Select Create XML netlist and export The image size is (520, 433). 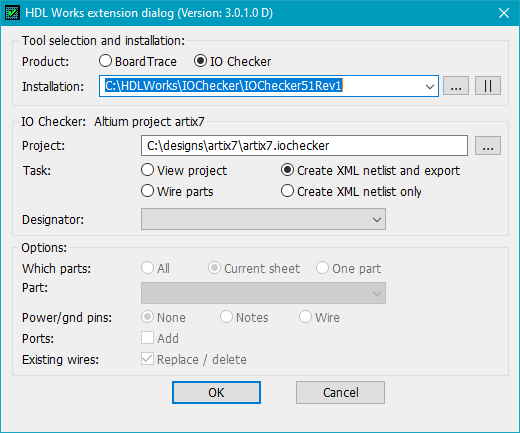click(x=370, y=170)
